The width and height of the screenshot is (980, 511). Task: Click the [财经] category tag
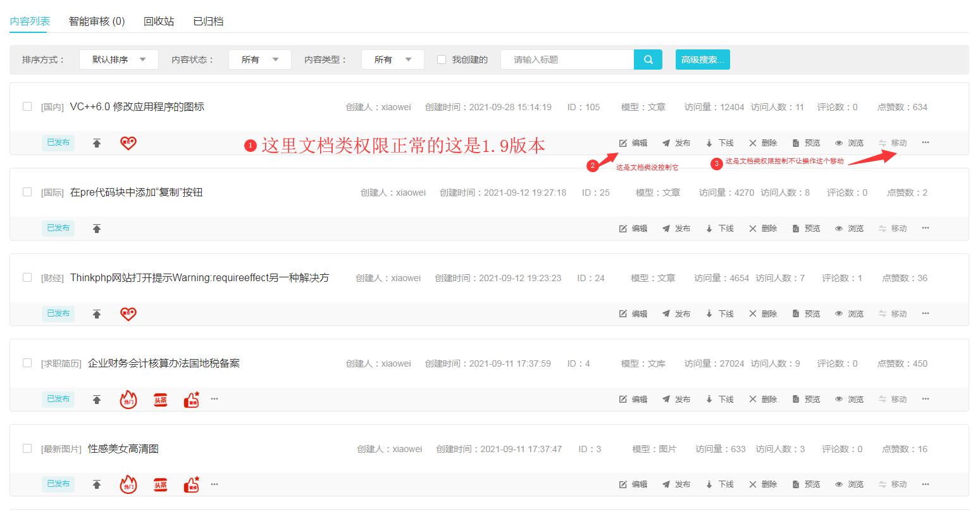point(53,278)
